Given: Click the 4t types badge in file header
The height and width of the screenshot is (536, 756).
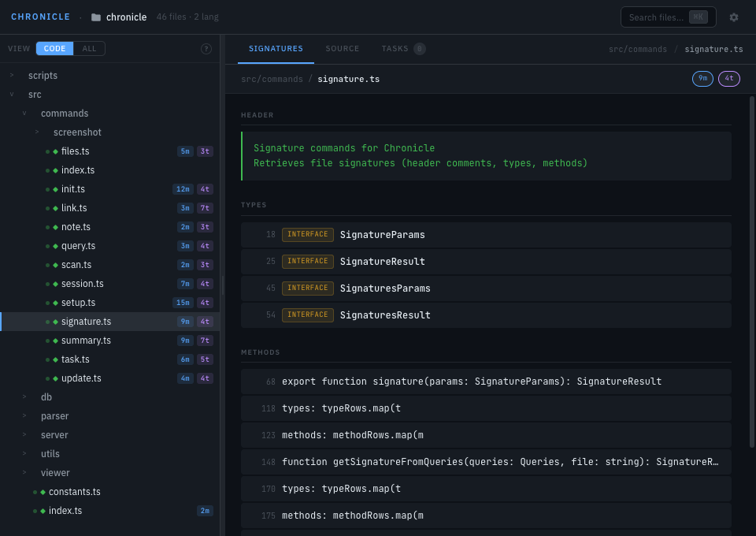Looking at the screenshot, I should [728, 79].
